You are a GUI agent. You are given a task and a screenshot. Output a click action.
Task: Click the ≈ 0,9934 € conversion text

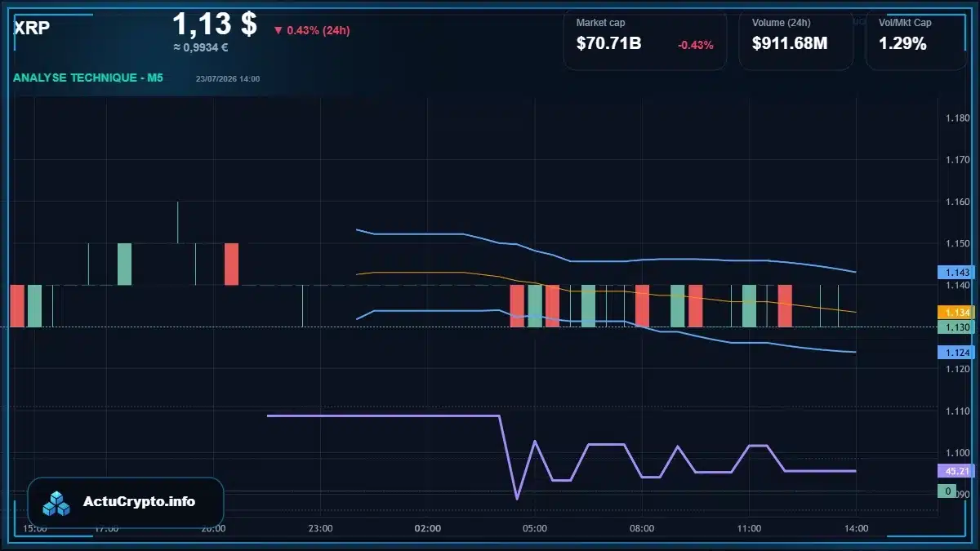click(200, 47)
